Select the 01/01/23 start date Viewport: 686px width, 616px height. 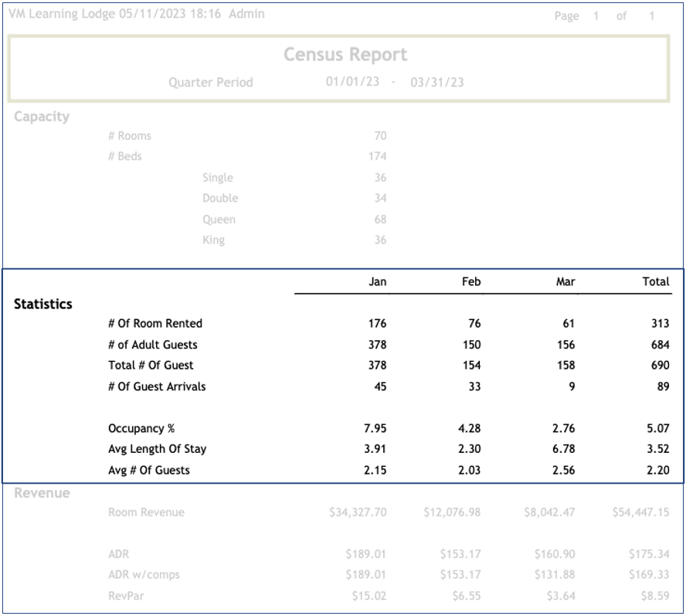[352, 82]
